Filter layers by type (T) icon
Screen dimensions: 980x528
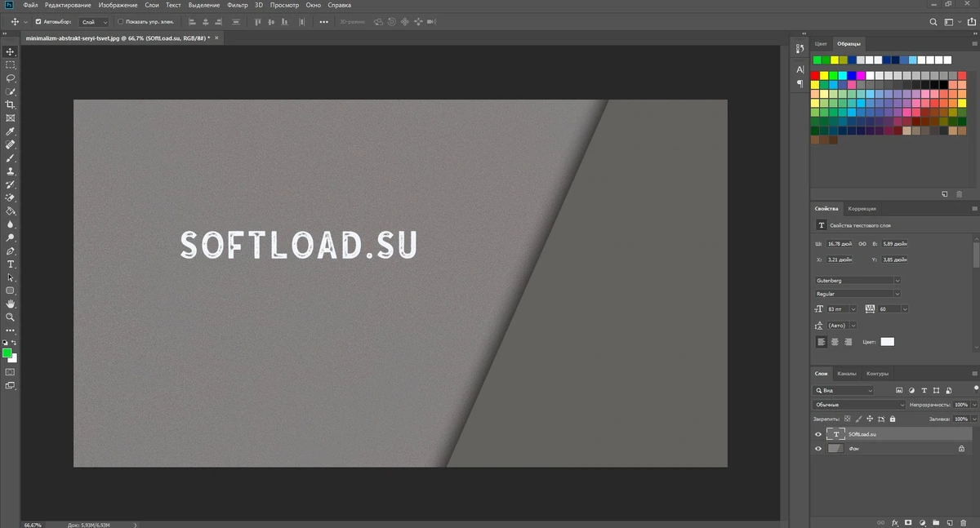(924, 391)
